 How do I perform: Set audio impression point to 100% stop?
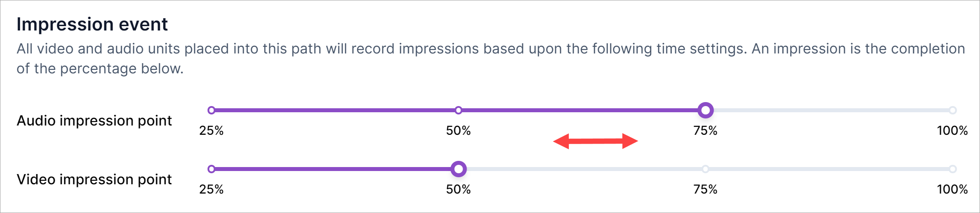tap(953, 110)
